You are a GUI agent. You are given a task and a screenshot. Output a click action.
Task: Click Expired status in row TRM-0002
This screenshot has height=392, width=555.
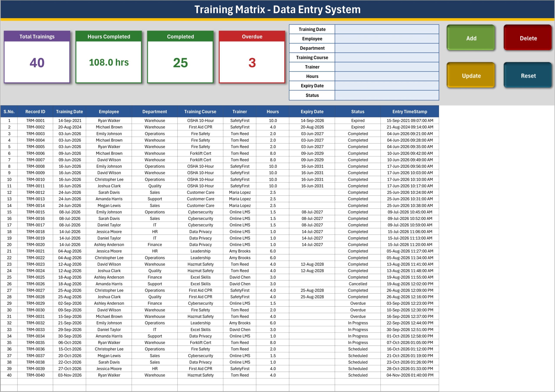tap(358, 127)
